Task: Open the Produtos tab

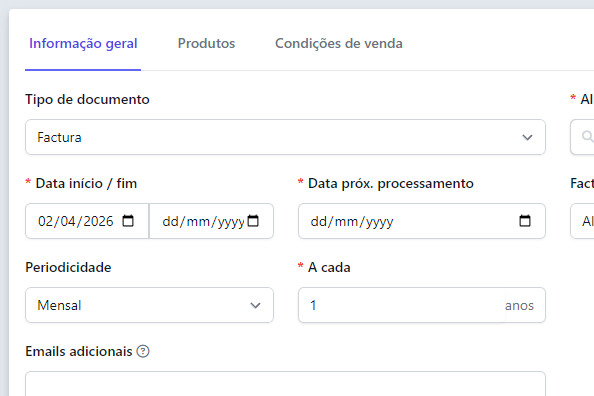Action: [206, 43]
